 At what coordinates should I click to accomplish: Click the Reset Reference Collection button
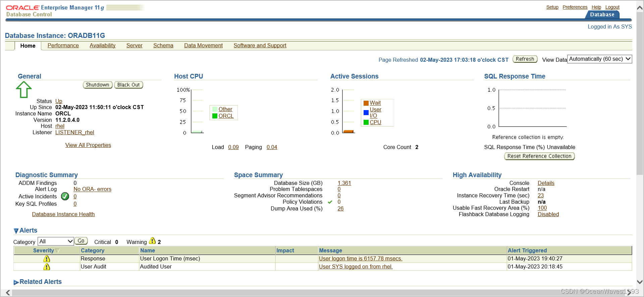[x=539, y=156]
